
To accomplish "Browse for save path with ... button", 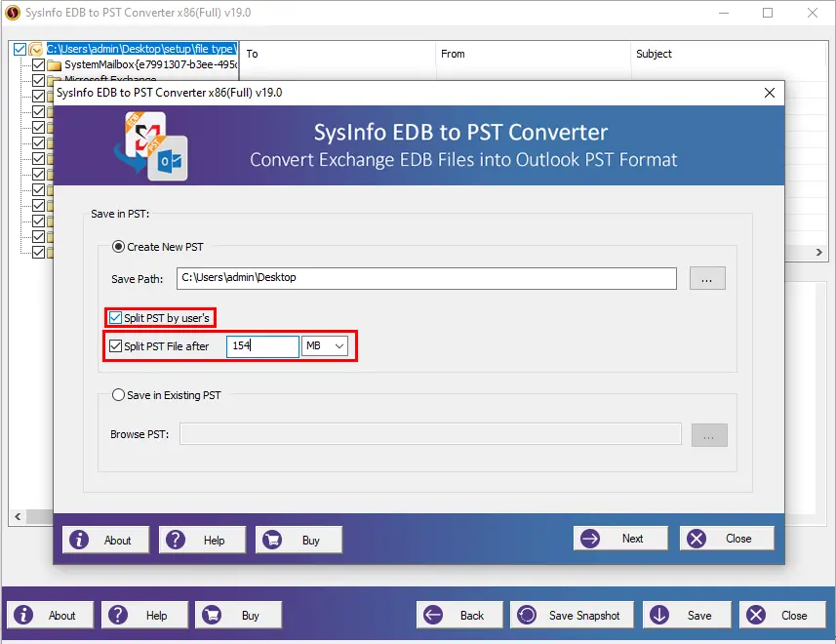I will coord(707,278).
